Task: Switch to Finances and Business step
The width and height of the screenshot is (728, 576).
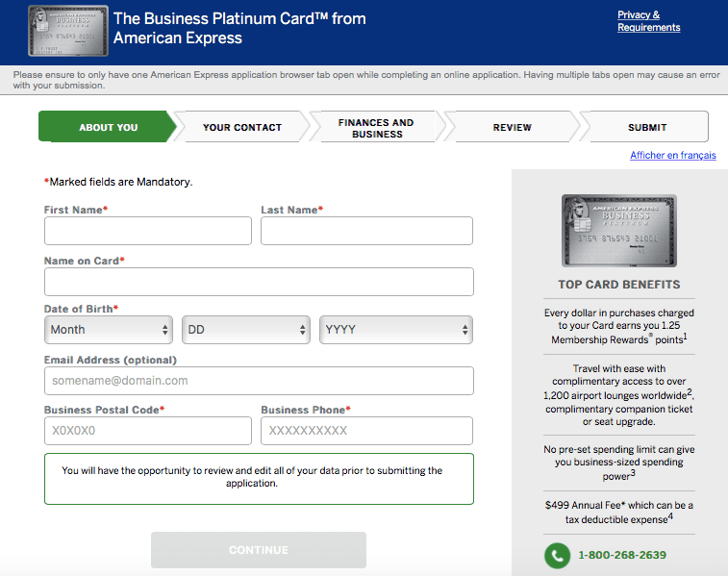Action: coord(376,128)
